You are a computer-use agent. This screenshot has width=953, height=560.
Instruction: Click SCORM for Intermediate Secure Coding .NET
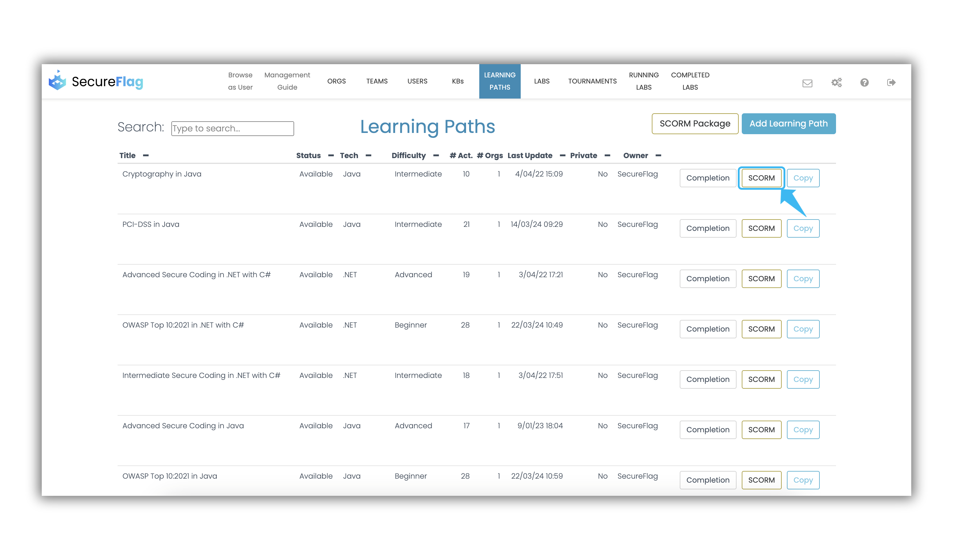761,379
